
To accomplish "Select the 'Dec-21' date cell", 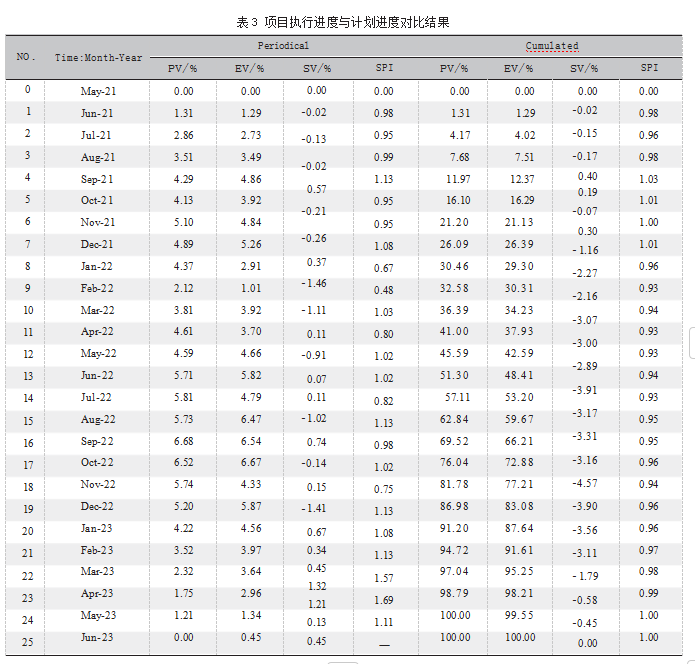I will pyautogui.click(x=97, y=244).
